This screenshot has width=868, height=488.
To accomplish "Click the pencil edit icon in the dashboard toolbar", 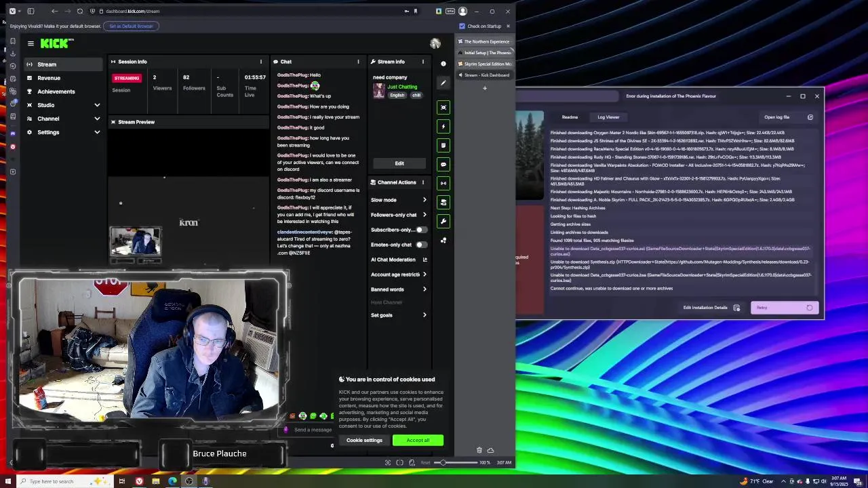I will 443,83.
